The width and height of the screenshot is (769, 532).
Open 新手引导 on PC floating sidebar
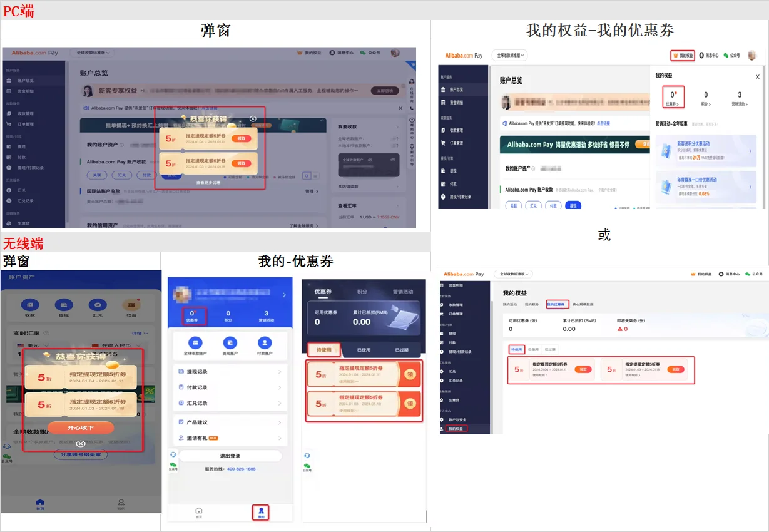(412, 155)
